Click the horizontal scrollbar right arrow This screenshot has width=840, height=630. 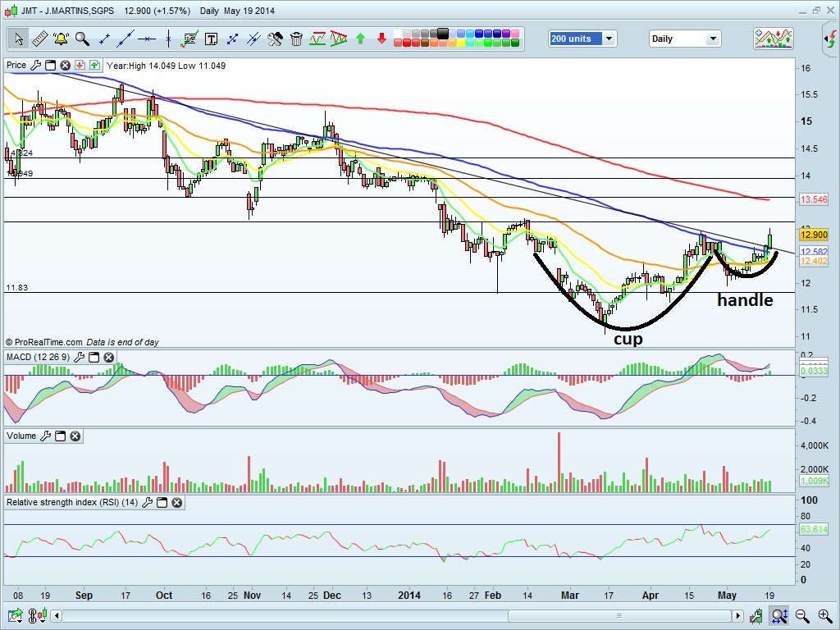[x=738, y=616]
